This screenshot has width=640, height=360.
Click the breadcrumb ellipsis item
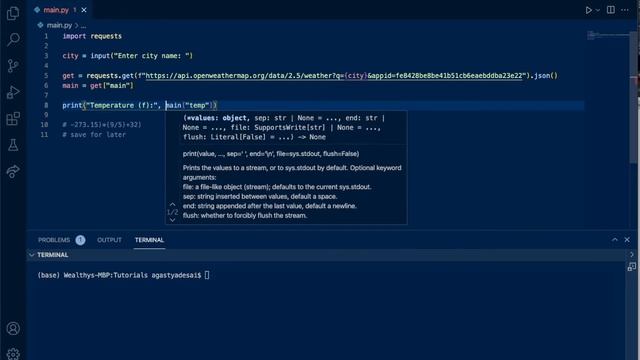(83, 25)
